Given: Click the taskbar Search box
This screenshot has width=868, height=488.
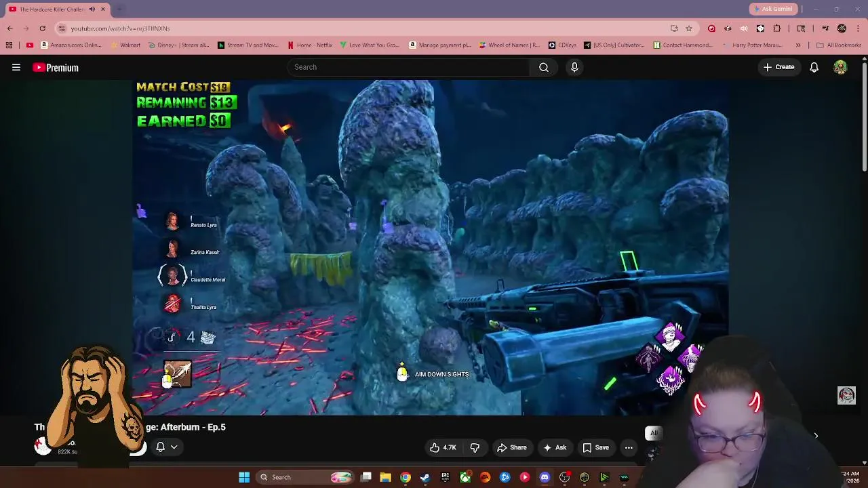Looking at the screenshot, I should [306, 477].
